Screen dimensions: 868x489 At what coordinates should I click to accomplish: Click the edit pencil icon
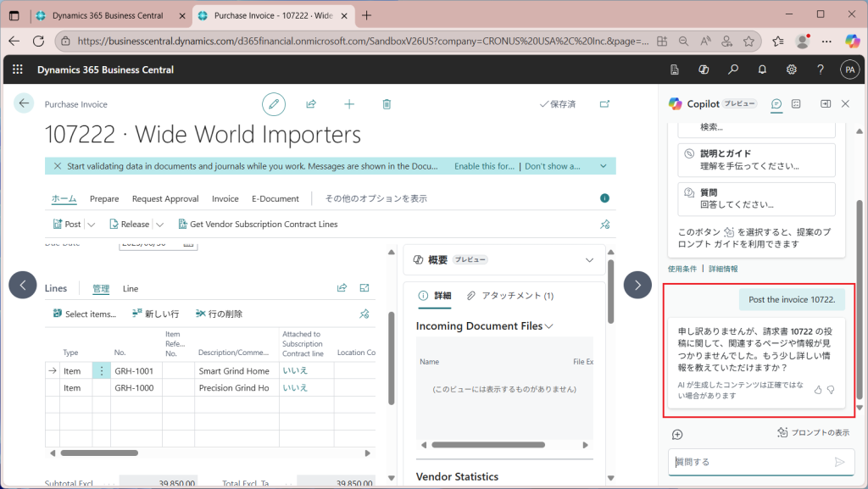point(274,104)
